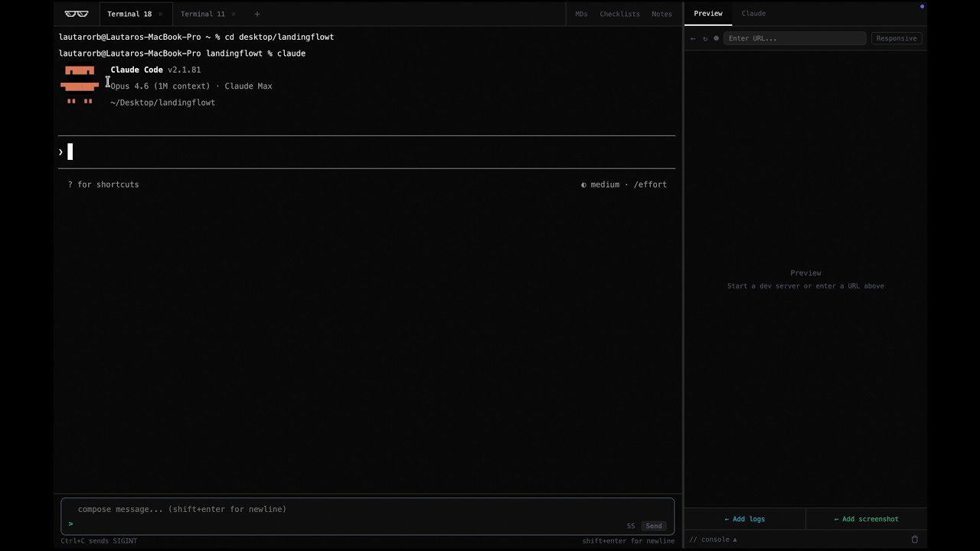This screenshot has width=980, height=551.
Task: Click the Claude Code prompt input line
Action: click(367, 152)
